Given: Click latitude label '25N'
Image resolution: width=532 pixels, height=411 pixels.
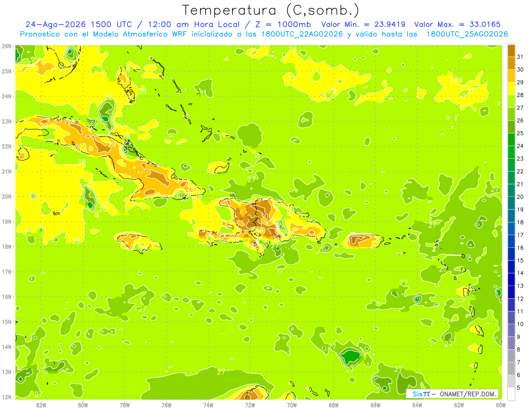Looking at the screenshot, I should [x=6, y=71].
